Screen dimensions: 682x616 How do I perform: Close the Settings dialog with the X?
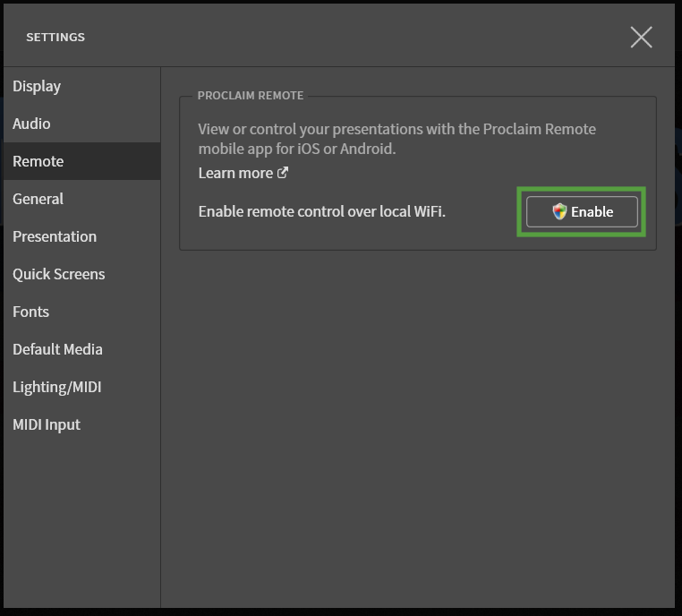[x=641, y=37]
